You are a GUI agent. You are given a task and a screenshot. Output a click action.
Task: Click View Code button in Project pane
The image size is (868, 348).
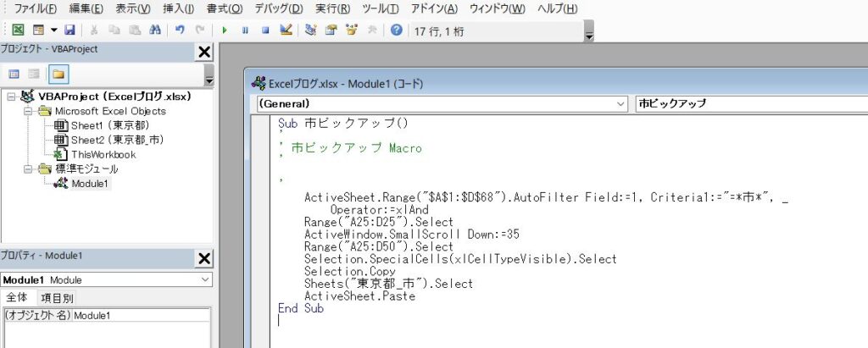click(14, 75)
